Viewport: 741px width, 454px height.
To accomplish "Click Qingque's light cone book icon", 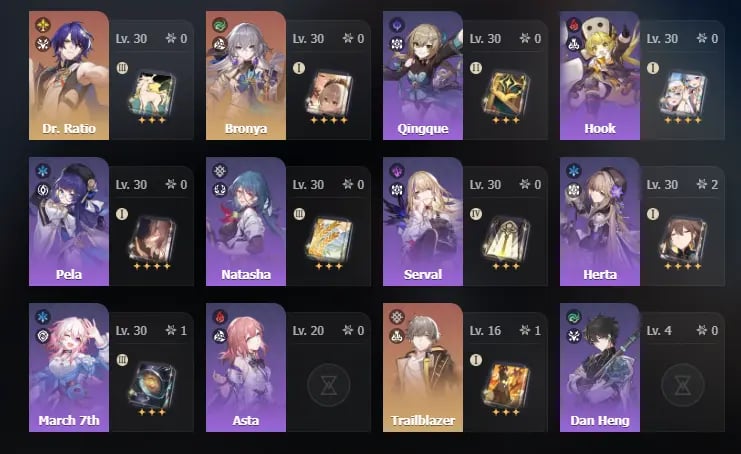I will [x=506, y=94].
